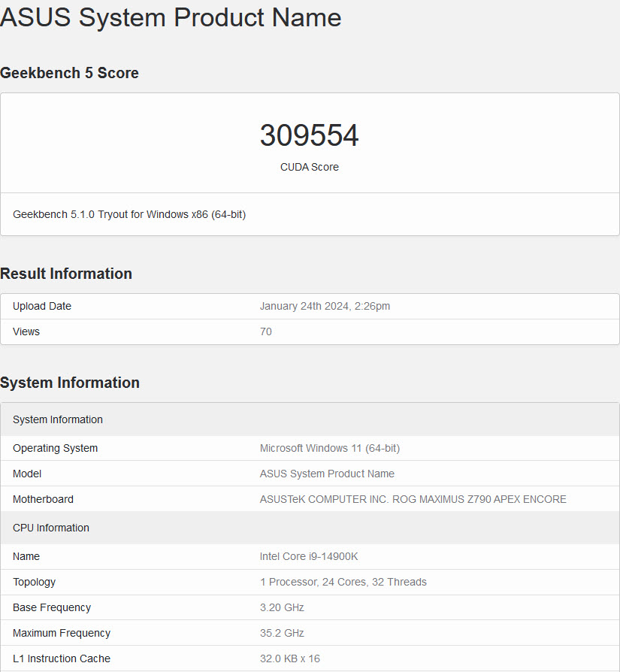The width and height of the screenshot is (620, 672).
Task: Click the ASUS System Product Name heading
Action: point(171,18)
